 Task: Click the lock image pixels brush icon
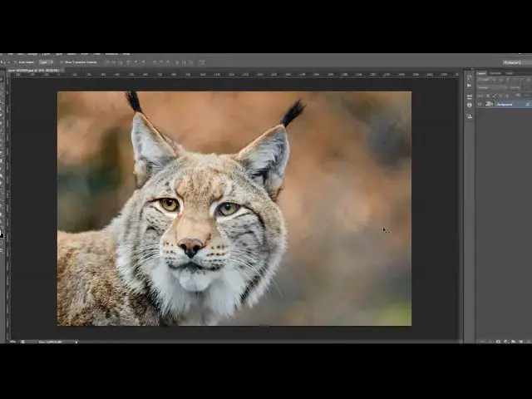pos(494,96)
